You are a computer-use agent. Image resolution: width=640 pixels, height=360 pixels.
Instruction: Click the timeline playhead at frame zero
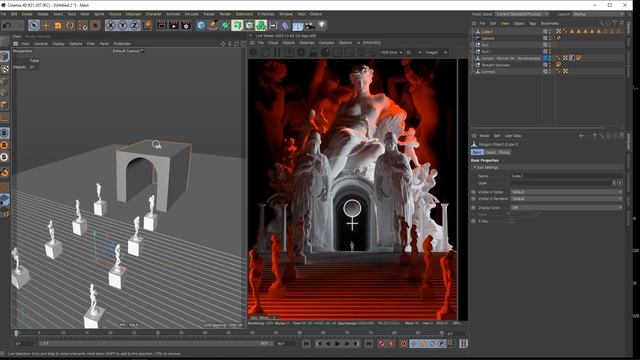[x=16, y=333]
